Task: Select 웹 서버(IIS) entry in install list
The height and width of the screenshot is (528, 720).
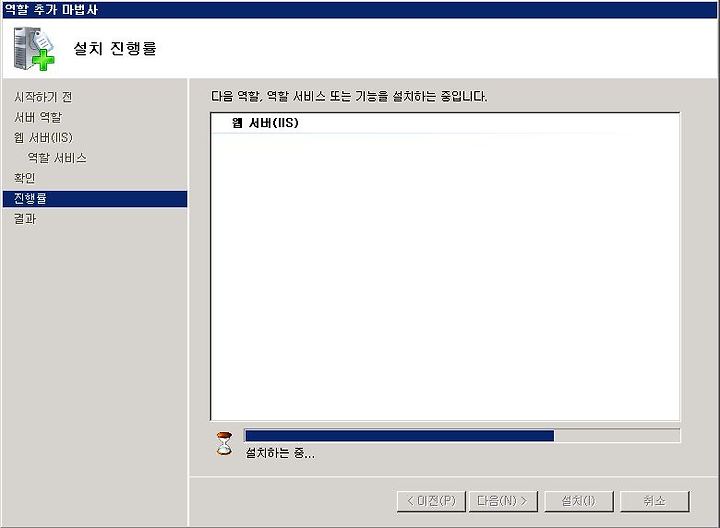Action: [265, 123]
